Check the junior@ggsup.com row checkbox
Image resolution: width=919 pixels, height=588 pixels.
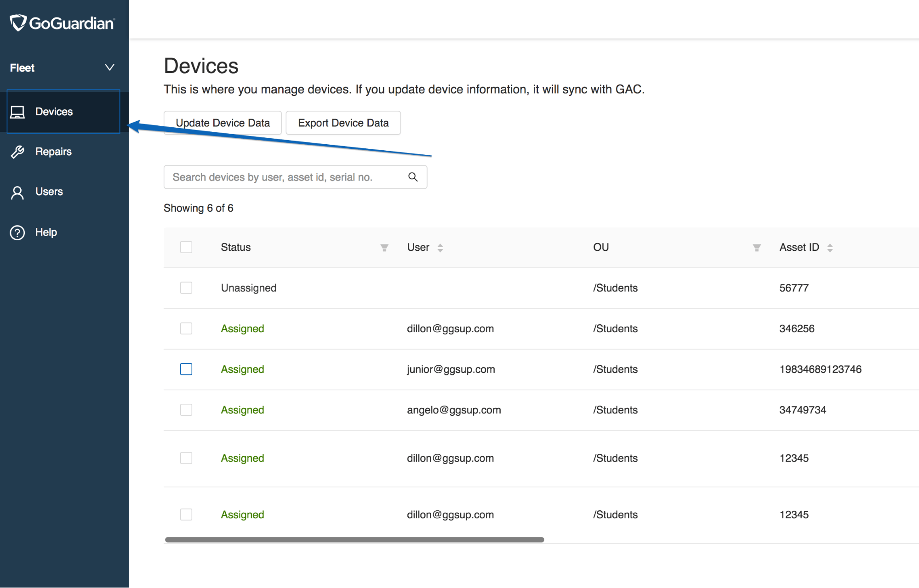coord(186,369)
